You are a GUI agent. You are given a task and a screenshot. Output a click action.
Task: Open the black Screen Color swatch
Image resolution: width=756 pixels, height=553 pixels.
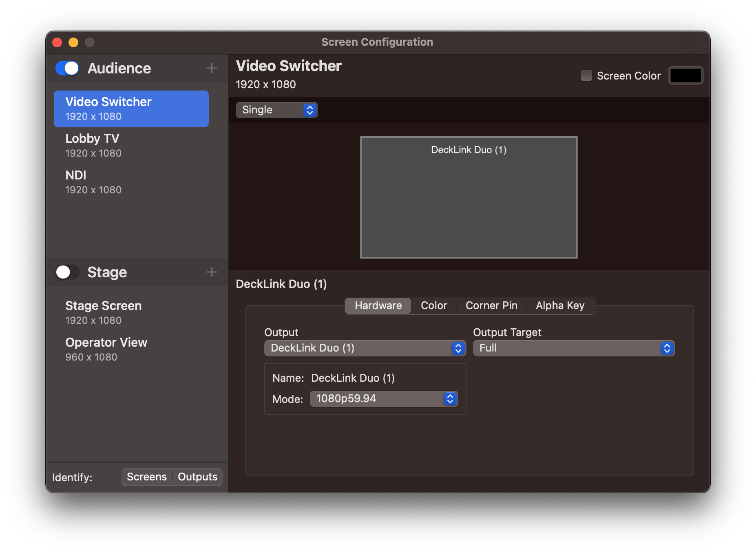pyautogui.click(x=685, y=75)
